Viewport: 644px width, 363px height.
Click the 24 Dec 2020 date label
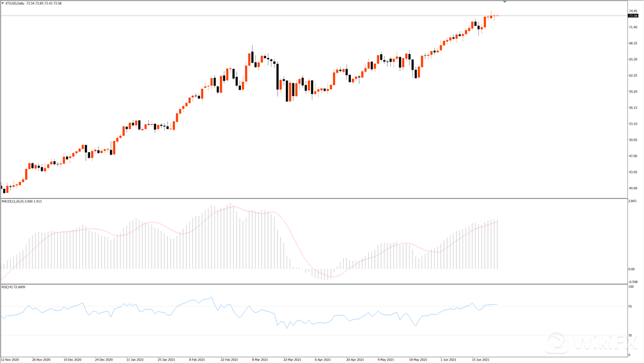coord(105,359)
